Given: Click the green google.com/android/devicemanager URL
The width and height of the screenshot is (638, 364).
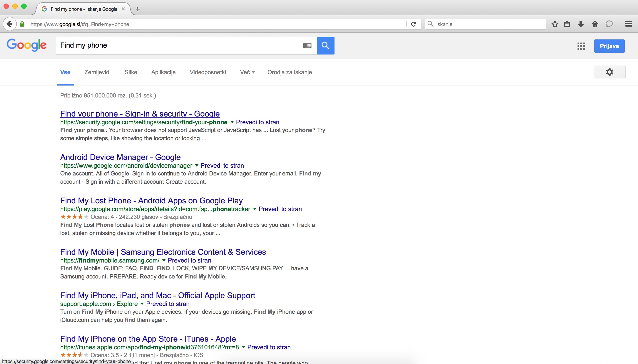Looking at the screenshot, I should tap(126, 165).
